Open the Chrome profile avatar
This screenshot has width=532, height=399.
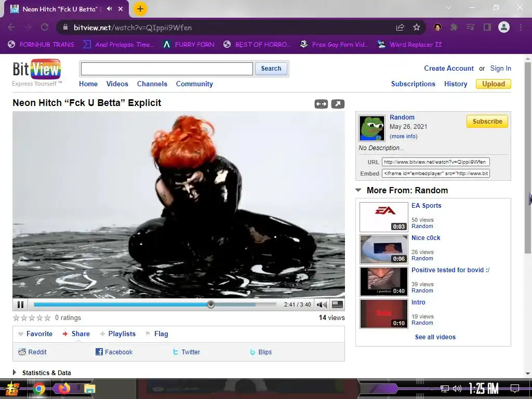[504, 27]
